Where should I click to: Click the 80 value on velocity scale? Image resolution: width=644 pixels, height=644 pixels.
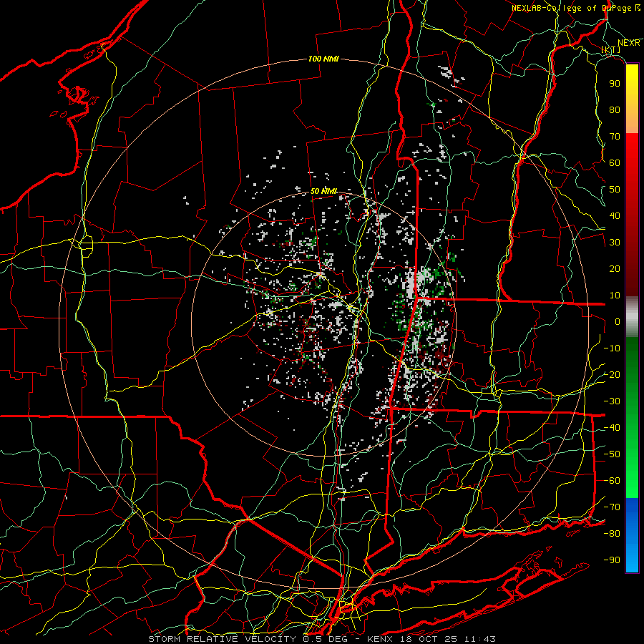tap(615, 109)
